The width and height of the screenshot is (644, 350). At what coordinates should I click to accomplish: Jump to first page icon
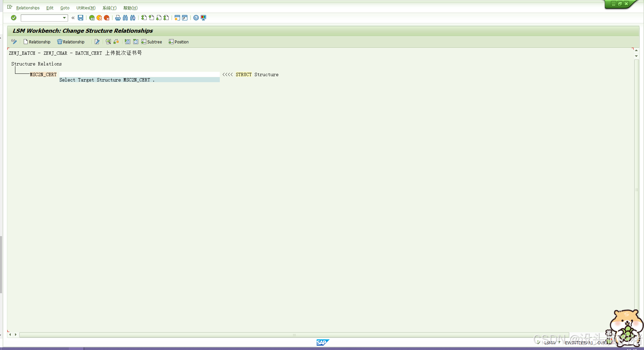(x=144, y=18)
